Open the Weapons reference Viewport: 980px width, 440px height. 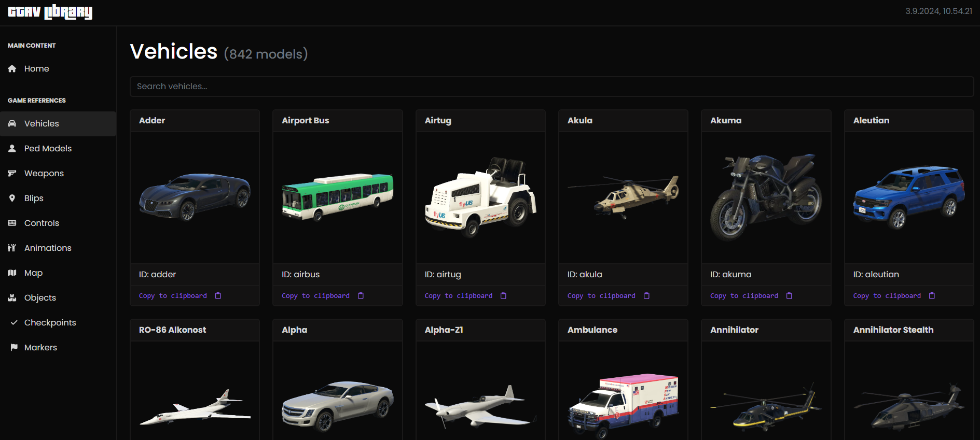pyautogui.click(x=58, y=173)
